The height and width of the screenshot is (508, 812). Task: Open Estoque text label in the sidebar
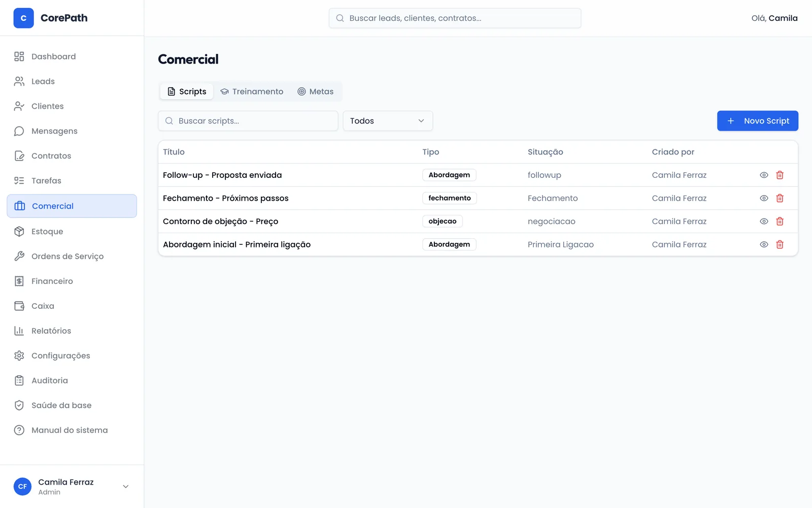pyautogui.click(x=47, y=232)
